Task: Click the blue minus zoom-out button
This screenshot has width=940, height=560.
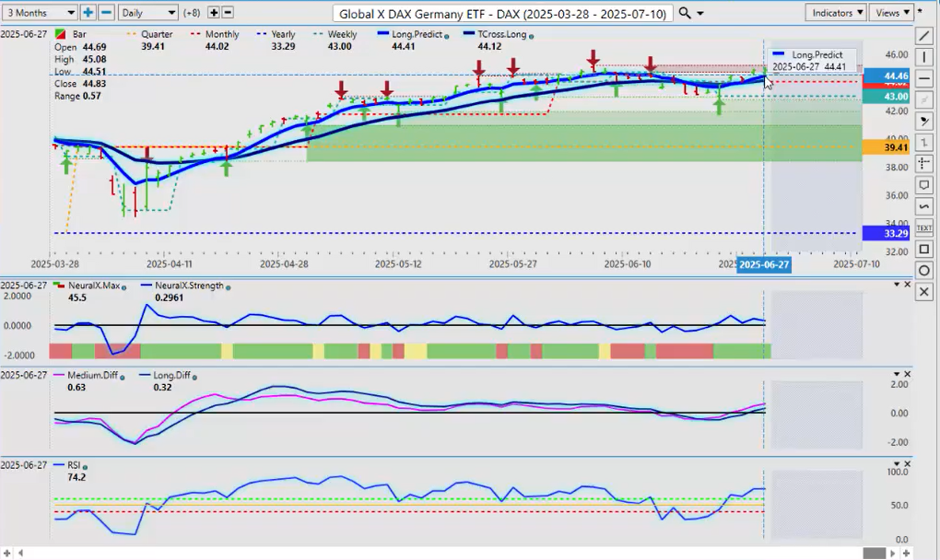Action: tap(106, 13)
